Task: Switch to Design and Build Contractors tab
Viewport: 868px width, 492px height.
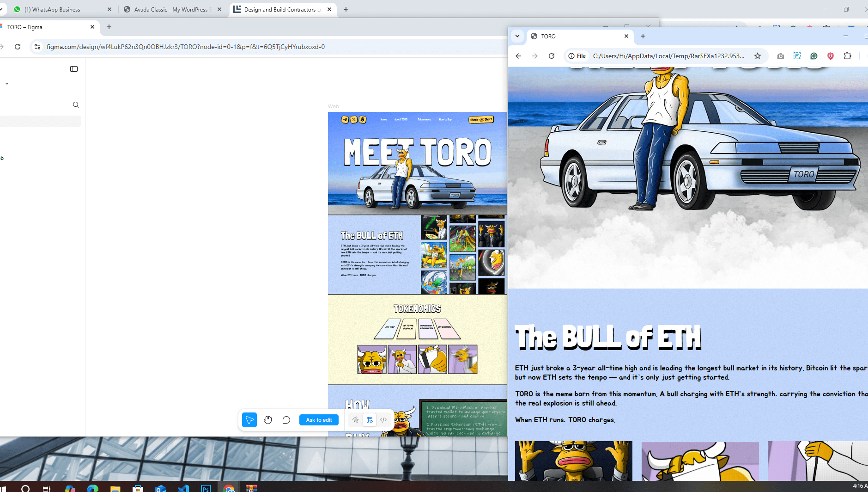Action: point(282,9)
